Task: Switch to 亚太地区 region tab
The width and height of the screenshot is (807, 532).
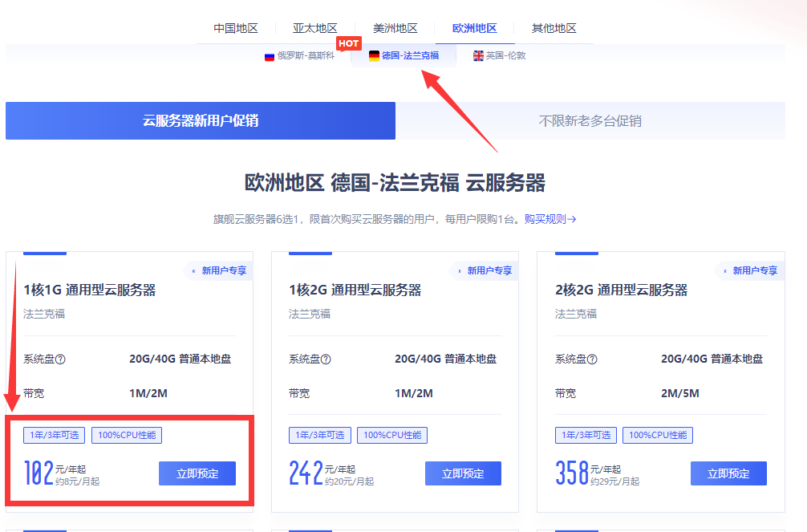Action: [x=315, y=28]
